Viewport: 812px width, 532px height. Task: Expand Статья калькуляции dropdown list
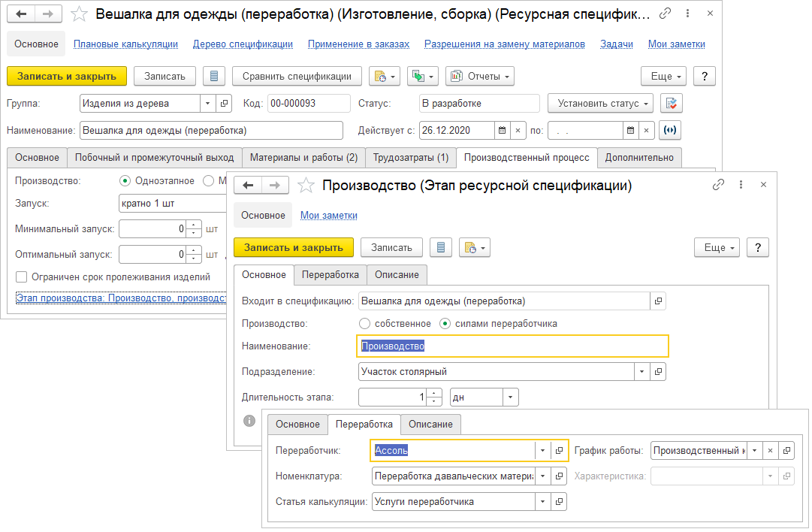(542, 502)
